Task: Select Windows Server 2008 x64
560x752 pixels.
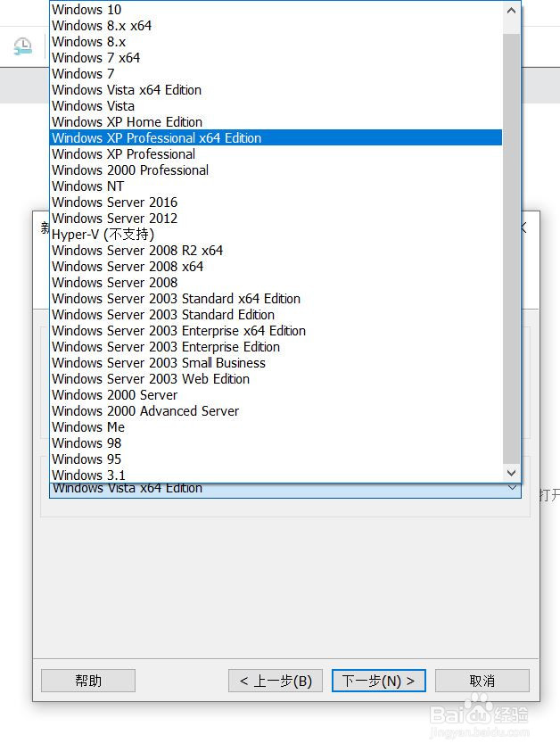Action: pyautogui.click(x=276, y=266)
